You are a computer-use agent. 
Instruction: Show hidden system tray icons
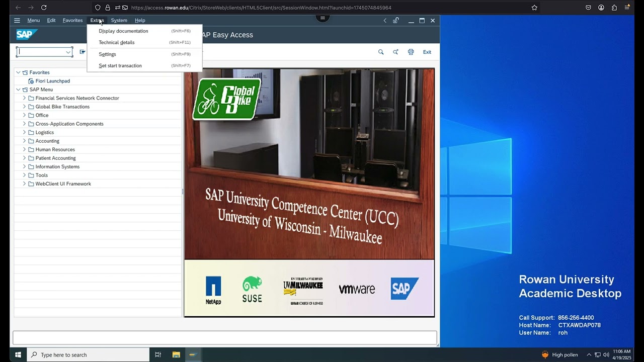[589, 354]
